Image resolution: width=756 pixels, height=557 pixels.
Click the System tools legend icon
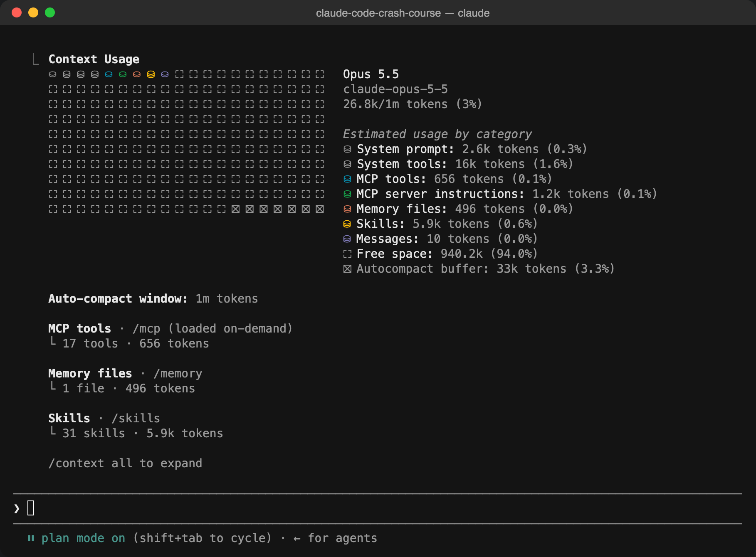tap(347, 164)
